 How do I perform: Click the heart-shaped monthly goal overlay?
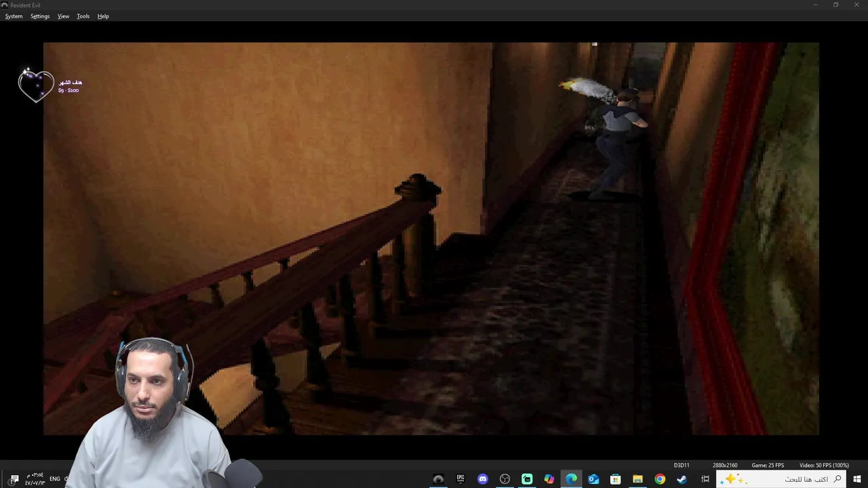pos(35,85)
